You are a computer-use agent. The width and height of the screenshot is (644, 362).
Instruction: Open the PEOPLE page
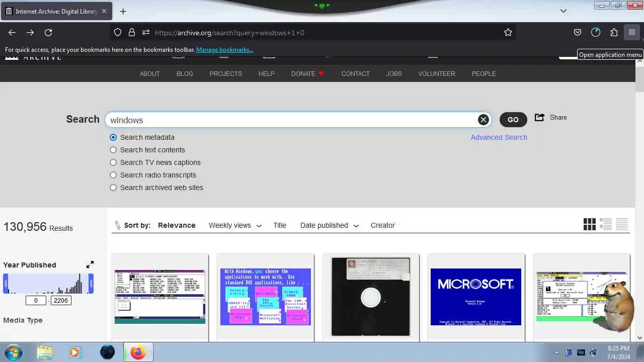[x=484, y=73]
